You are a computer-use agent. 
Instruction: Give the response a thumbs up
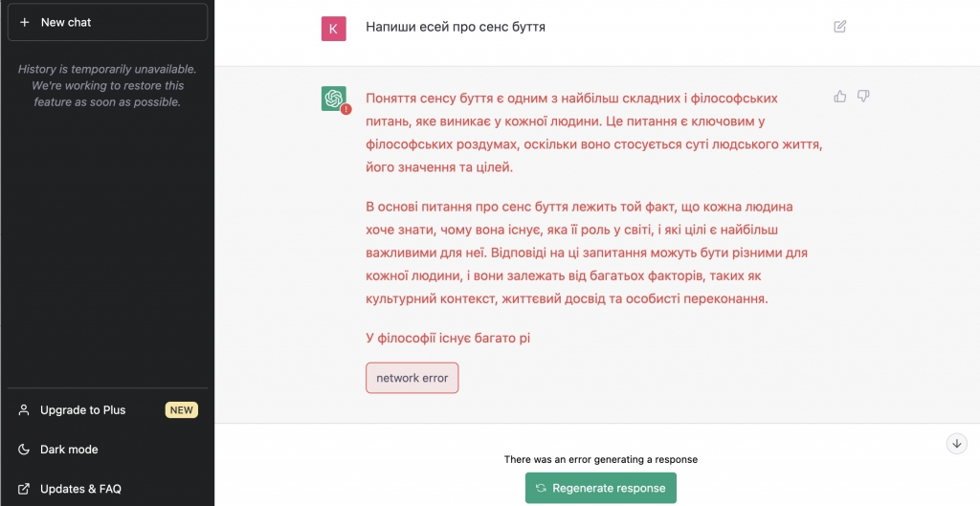tap(840, 97)
